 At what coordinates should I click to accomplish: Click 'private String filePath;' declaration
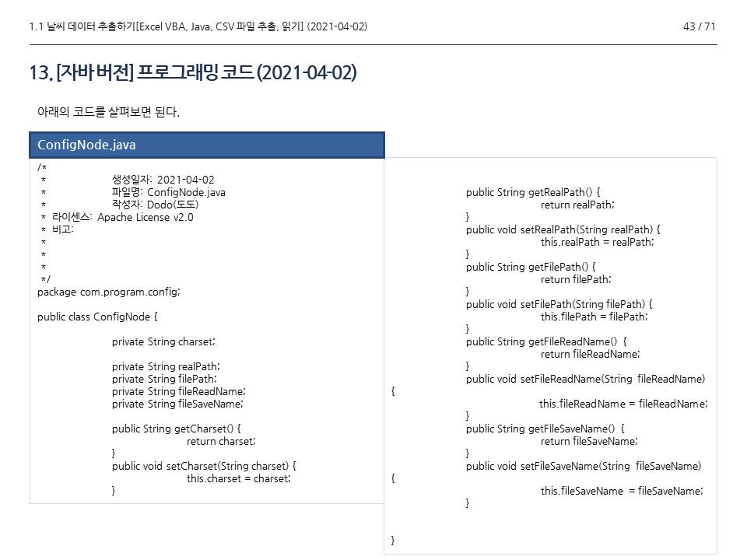164,379
